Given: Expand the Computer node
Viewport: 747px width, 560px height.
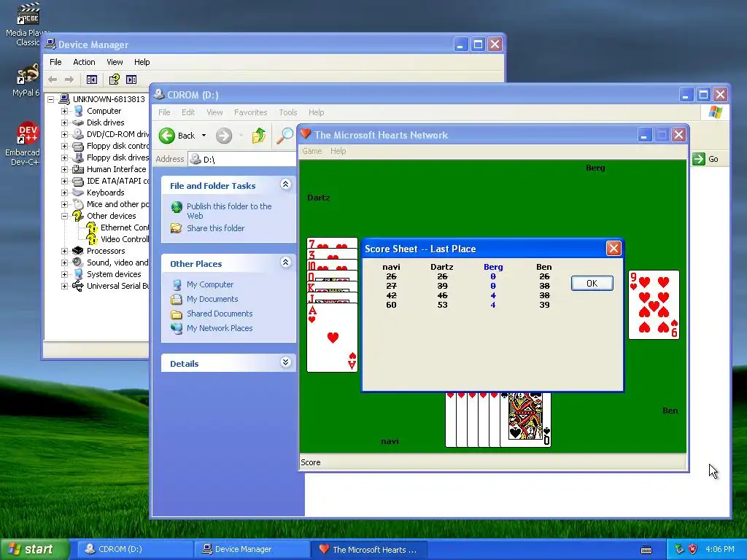Looking at the screenshot, I should [64, 111].
